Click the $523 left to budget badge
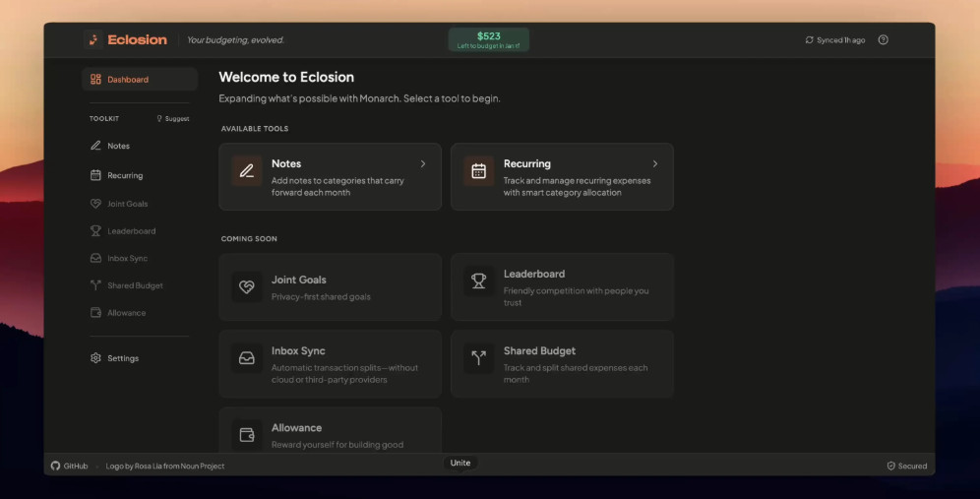Screen dimensions: 980x499 (489, 39)
